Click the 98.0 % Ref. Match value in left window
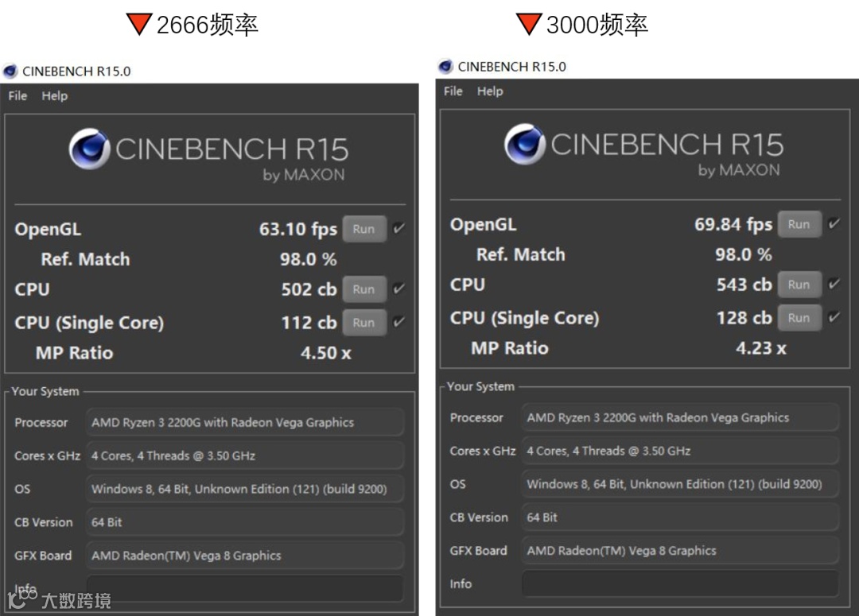The height and width of the screenshot is (616, 859). 309,259
